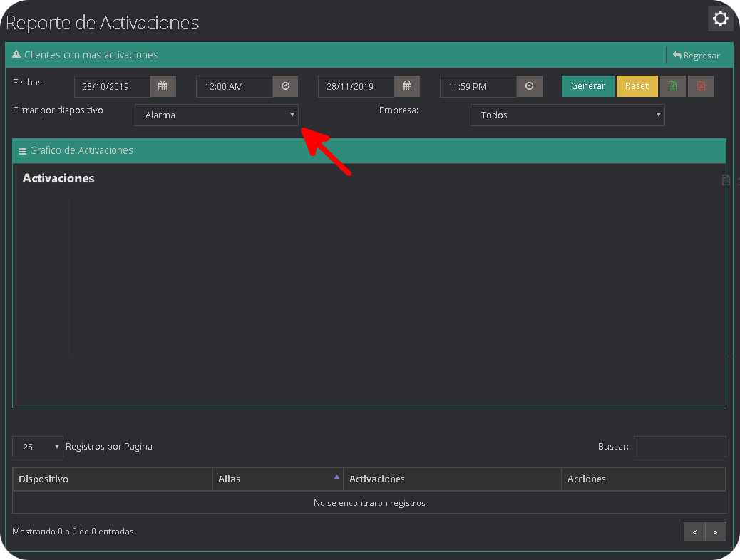740x560 pixels.
Task: Change the Registros por Pagina dropdown
Action: (x=38, y=447)
